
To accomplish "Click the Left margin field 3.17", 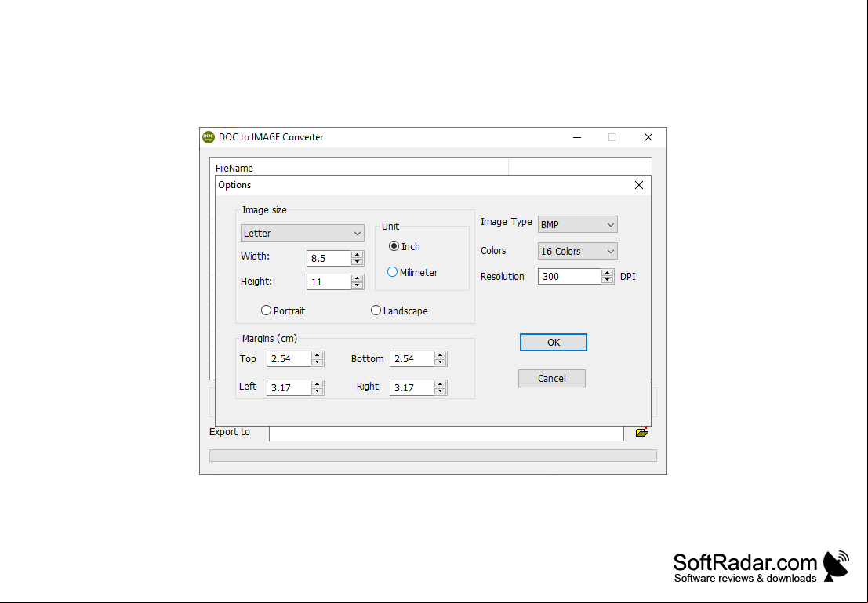I will [x=289, y=387].
